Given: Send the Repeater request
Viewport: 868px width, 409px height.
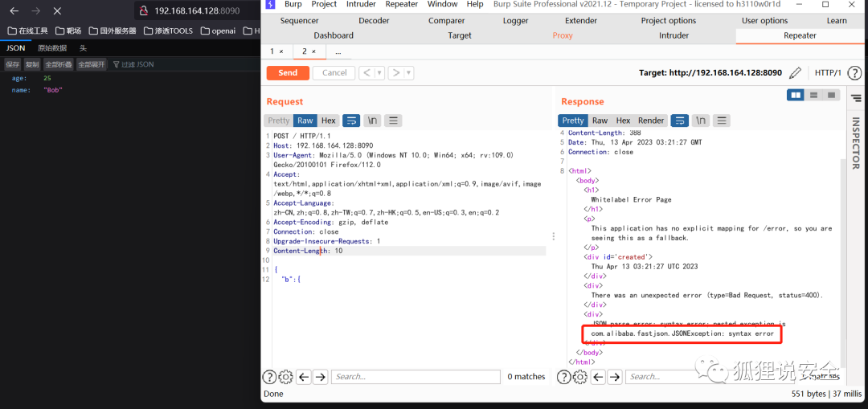Looking at the screenshot, I should 287,73.
